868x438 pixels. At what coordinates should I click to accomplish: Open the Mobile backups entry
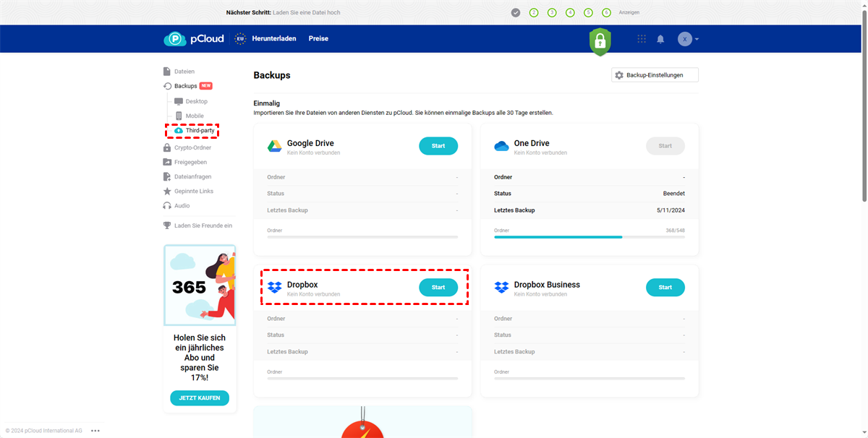click(x=195, y=116)
